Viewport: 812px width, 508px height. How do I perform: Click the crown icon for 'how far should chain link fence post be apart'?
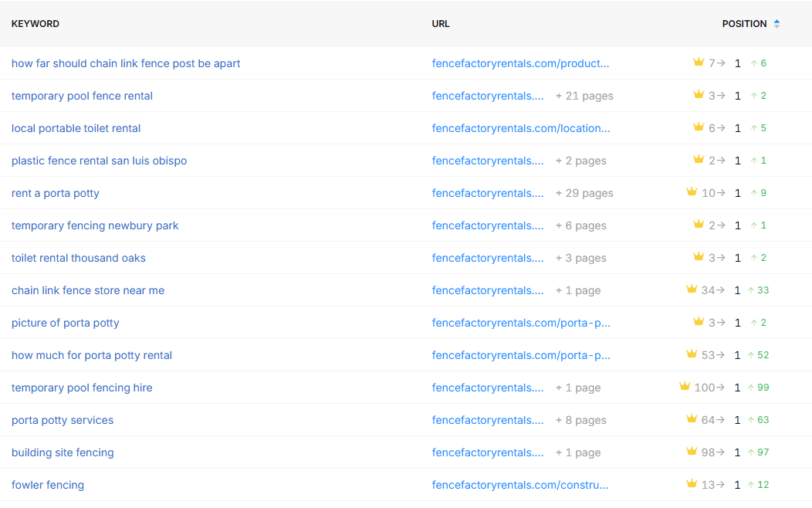(x=699, y=62)
